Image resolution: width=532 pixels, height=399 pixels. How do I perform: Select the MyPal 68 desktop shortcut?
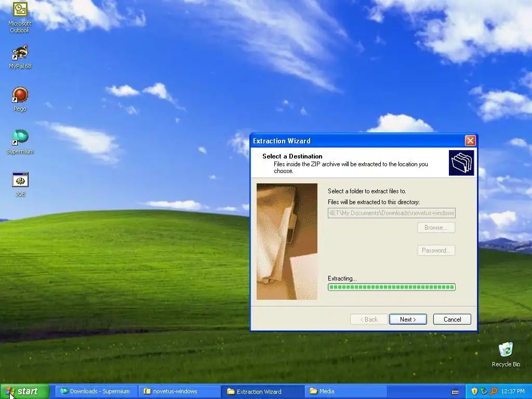tap(20, 57)
